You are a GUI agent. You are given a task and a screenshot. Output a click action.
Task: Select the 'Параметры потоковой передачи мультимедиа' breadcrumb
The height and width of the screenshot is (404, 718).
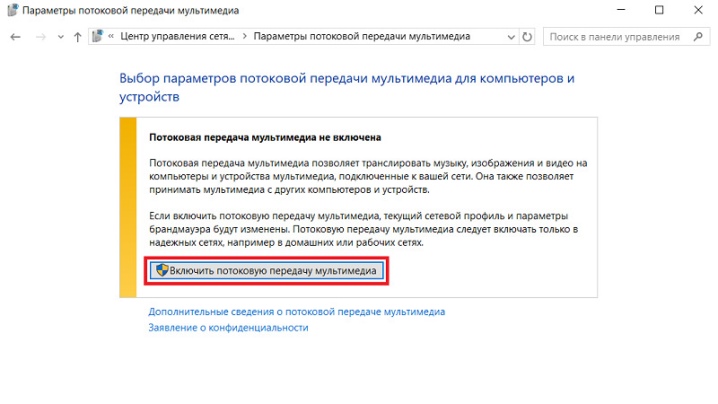[x=362, y=36]
